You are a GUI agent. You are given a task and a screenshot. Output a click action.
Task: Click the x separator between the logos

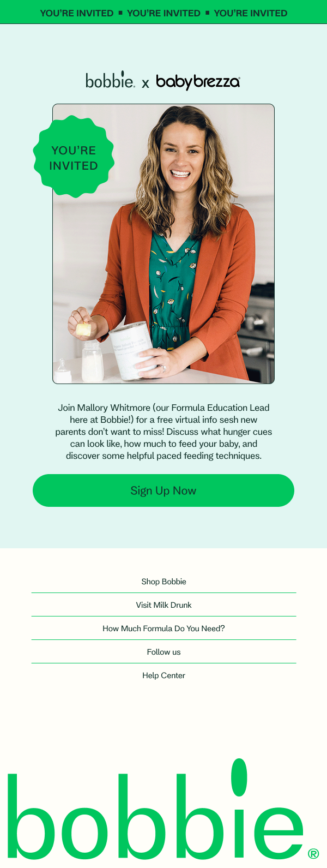[x=146, y=83]
